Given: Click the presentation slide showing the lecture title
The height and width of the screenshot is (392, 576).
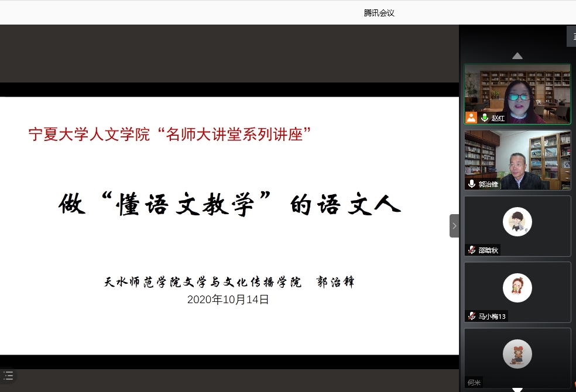Looking at the screenshot, I should pyautogui.click(x=228, y=222).
